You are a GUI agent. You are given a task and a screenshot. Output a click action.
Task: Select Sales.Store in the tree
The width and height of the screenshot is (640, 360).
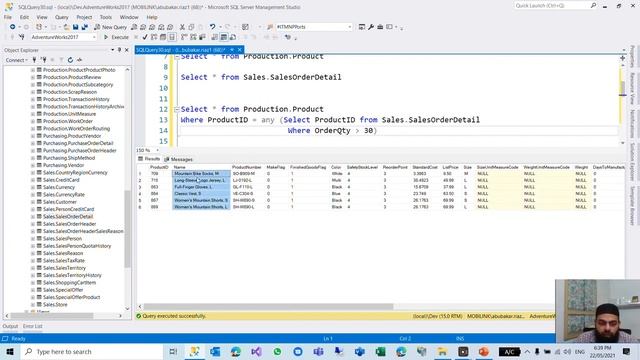point(55,304)
